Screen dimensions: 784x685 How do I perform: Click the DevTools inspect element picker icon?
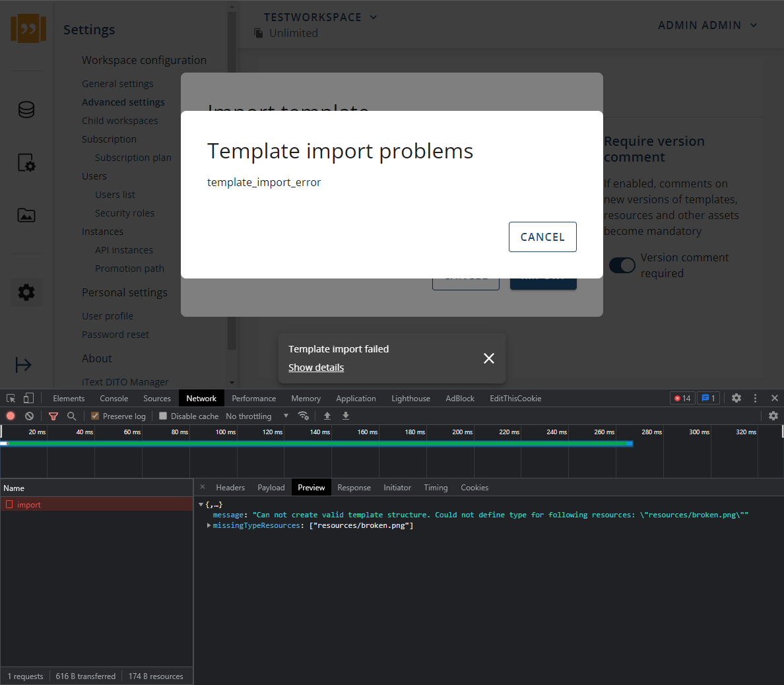11,399
